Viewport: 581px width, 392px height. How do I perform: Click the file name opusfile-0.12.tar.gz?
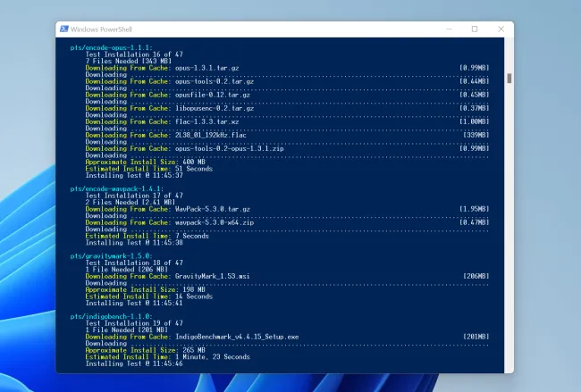point(213,95)
